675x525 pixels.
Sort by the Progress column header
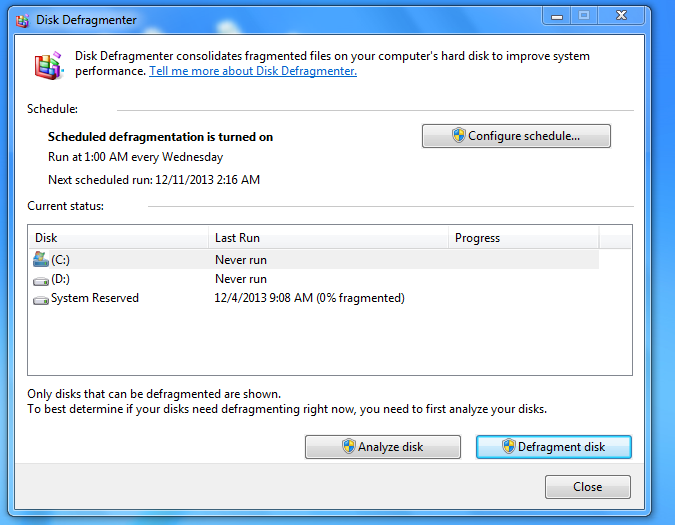(x=524, y=238)
